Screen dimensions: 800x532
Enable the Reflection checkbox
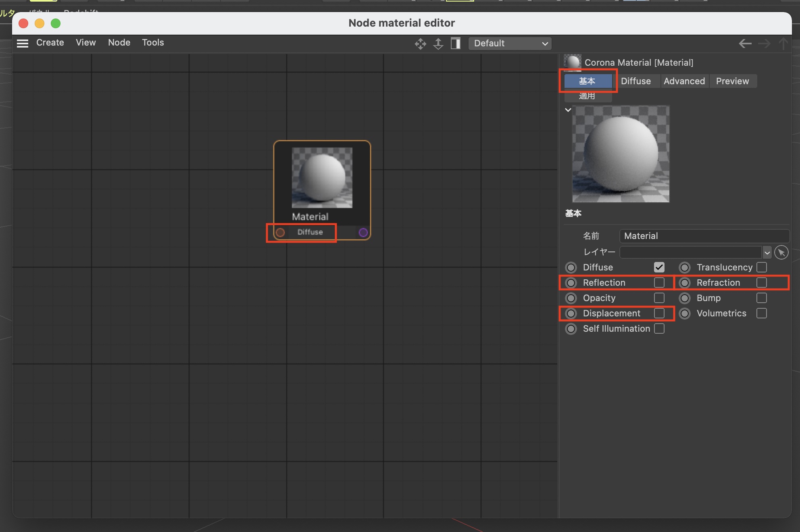[659, 283]
